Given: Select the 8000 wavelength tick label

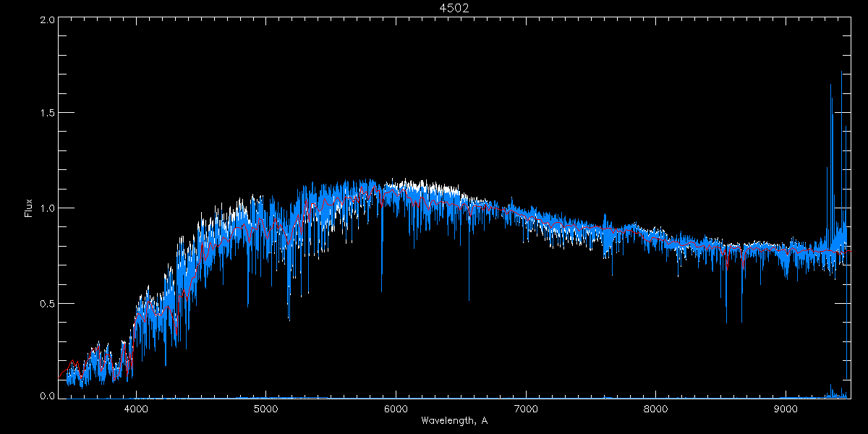Looking at the screenshot, I should click(656, 409).
